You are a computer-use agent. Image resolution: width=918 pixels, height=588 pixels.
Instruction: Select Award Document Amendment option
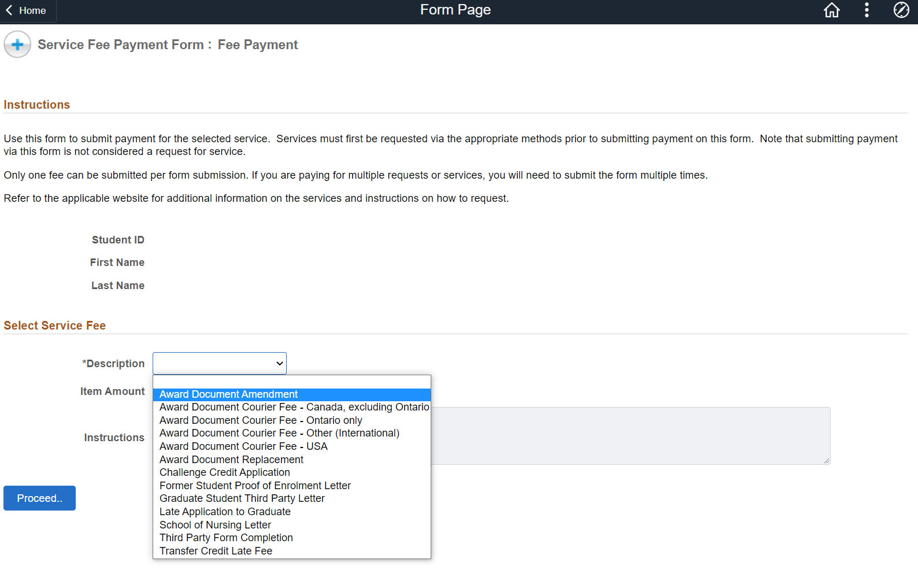coord(228,394)
